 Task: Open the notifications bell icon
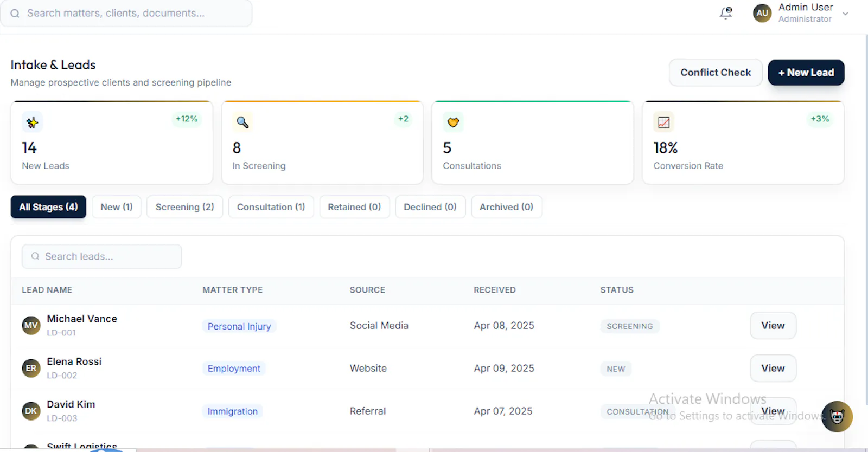pos(725,13)
